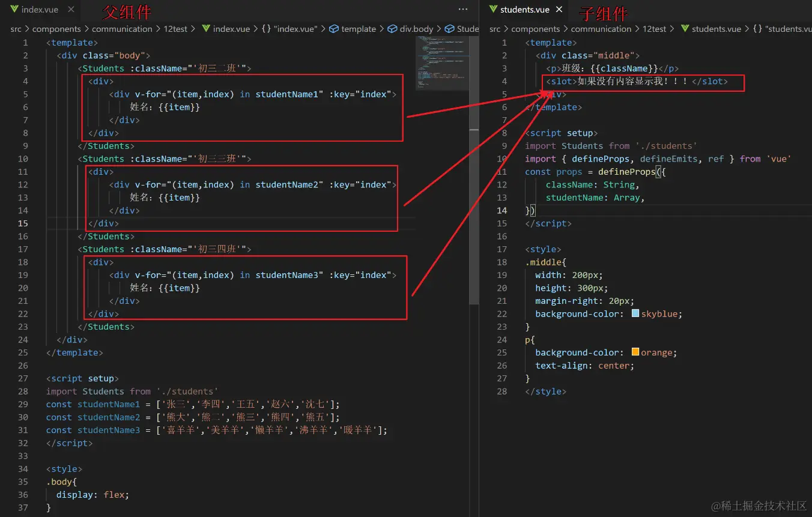
Task: Click the orange color swatch
Action: click(x=635, y=352)
